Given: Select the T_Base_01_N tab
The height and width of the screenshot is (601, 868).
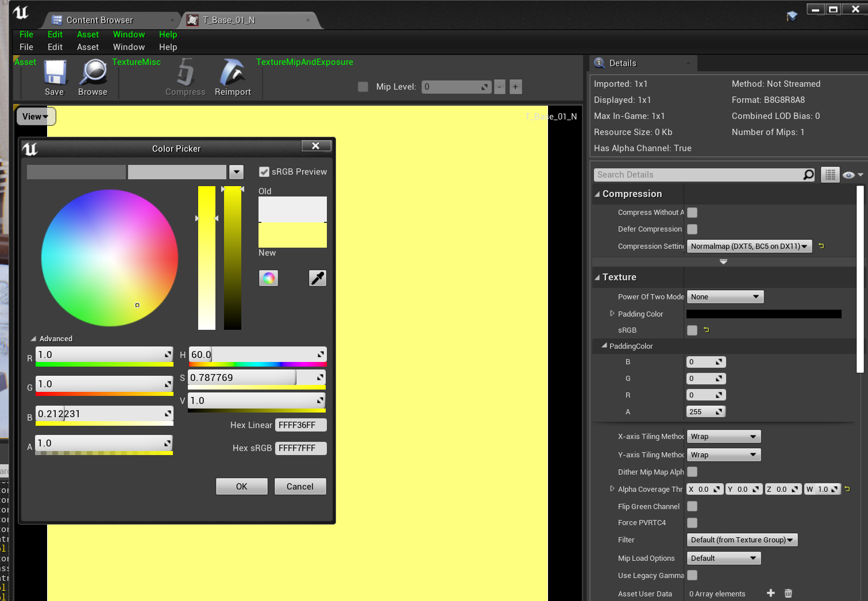Looking at the screenshot, I should [249, 20].
